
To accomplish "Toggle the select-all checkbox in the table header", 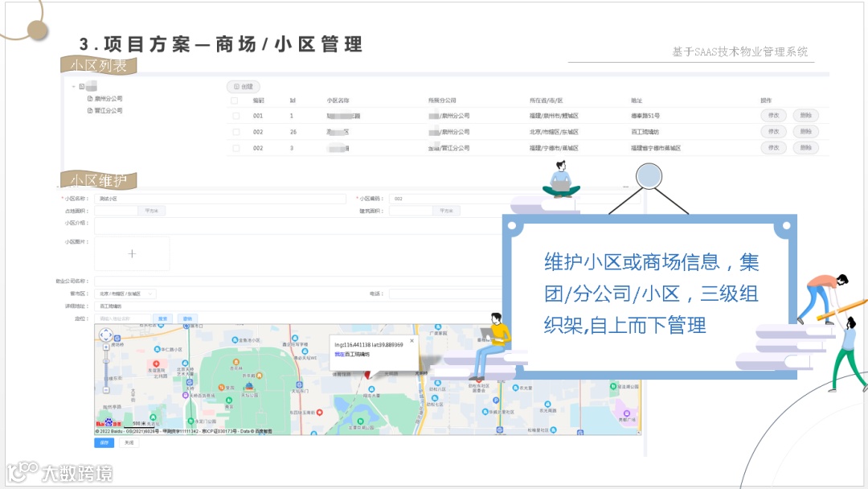I will [234, 101].
